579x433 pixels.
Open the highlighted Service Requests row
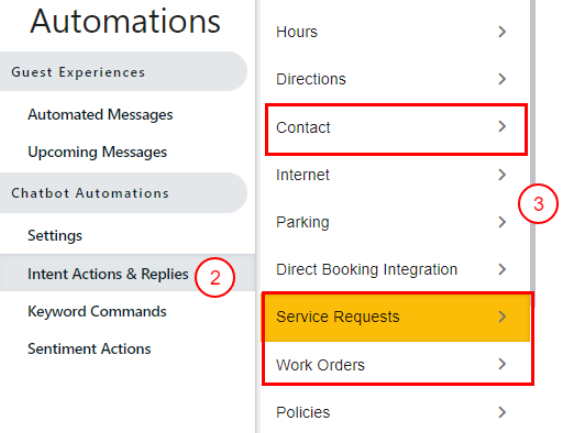coord(395,317)
